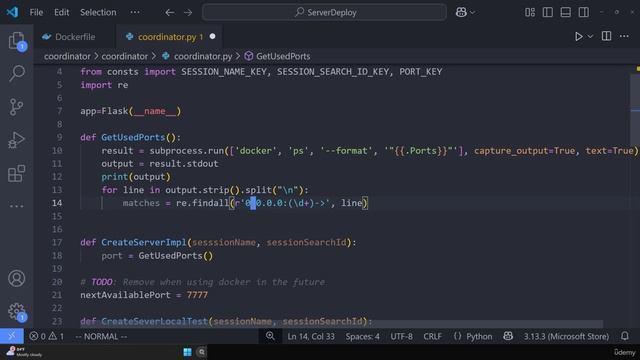Viewport: 640px width, 360px height.
Task: Run the Python file with play button
Action: [578, 36]
